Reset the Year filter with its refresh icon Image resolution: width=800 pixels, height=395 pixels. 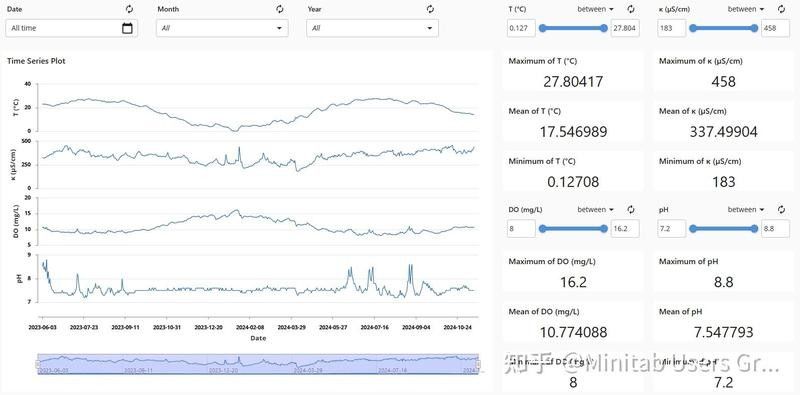pos(430,9)
